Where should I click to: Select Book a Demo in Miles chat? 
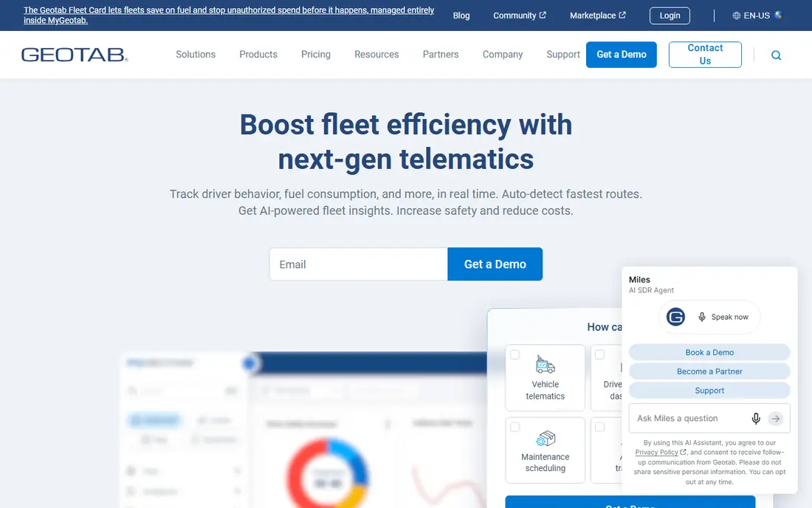(709, 352)
